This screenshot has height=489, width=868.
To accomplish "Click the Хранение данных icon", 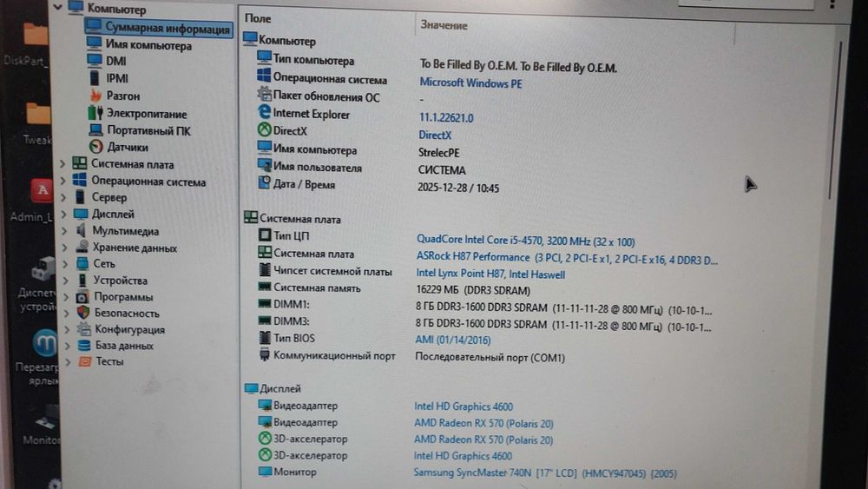I will pyautogui.click(x=82, y=247).
